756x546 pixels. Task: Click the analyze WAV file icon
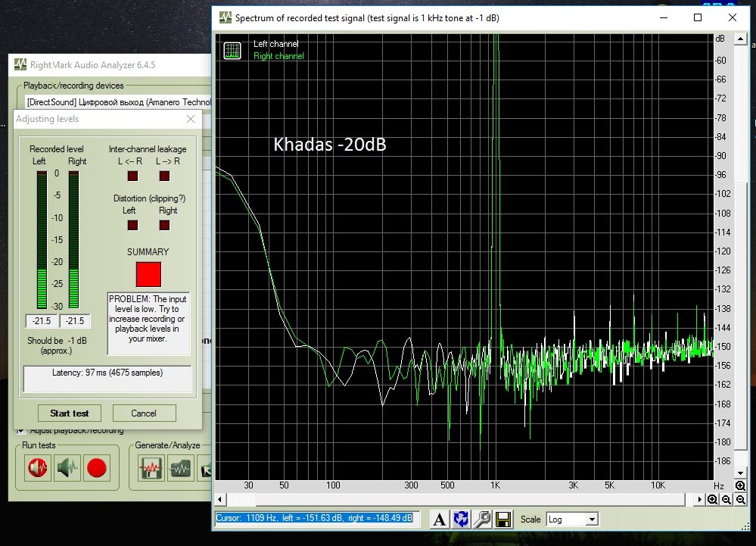click(x=180, y=469)
